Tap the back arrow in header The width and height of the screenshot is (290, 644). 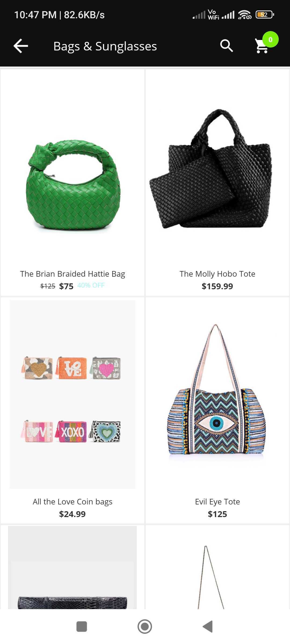(x=21, y=46)
